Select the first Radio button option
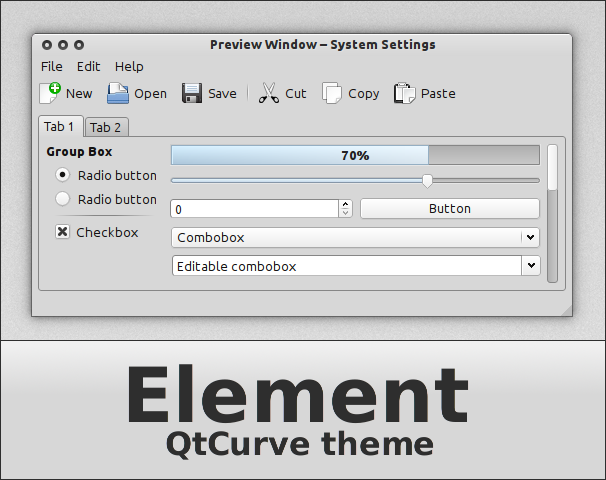This screenshot has width=606, height=480. 63,175
